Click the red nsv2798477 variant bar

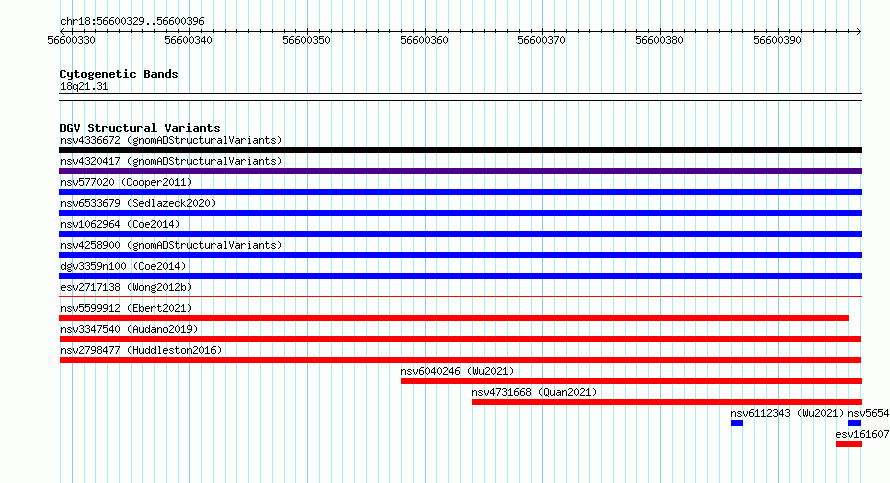pos(460,360)
